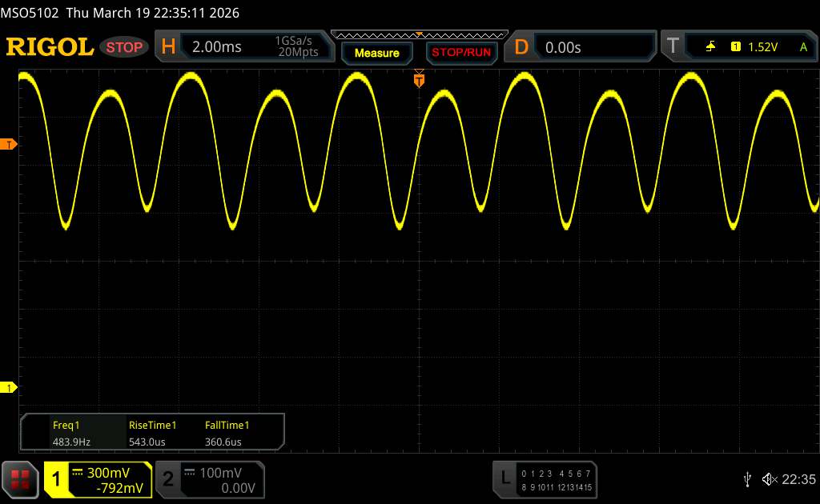Click the orange trigger position marker
Viewport: 820px width, 504px height.
coord(418,79)
